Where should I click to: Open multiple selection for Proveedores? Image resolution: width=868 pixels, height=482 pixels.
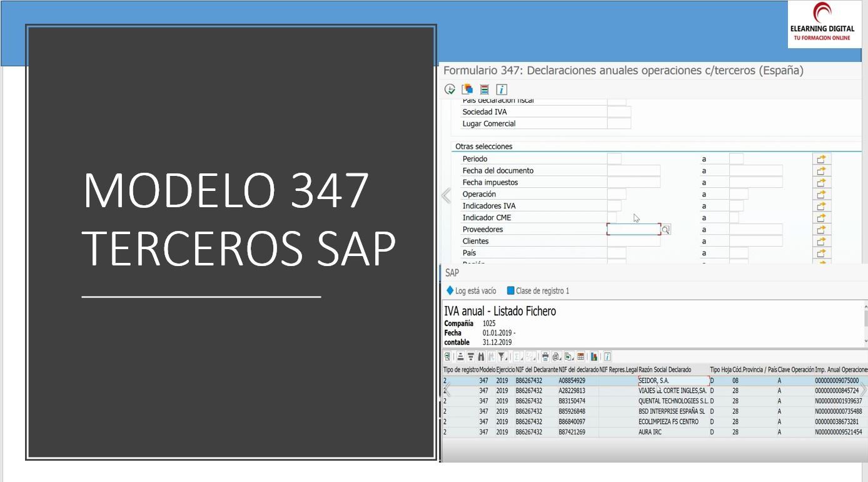pyautogui.click(x=821, y=230)
